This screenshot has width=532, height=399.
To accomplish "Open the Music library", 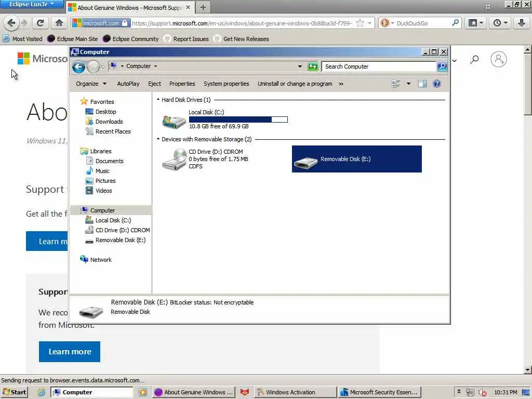I will click(x=102, y=170).
